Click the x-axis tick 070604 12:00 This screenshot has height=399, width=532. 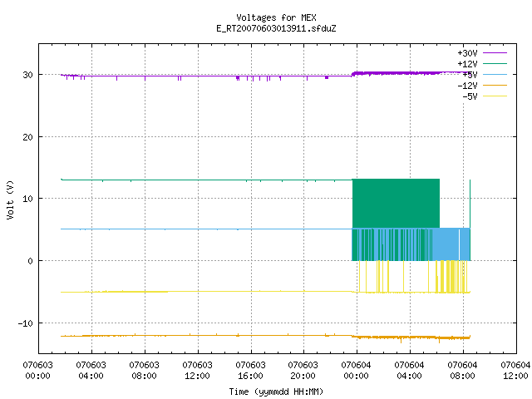pos(515,371)
